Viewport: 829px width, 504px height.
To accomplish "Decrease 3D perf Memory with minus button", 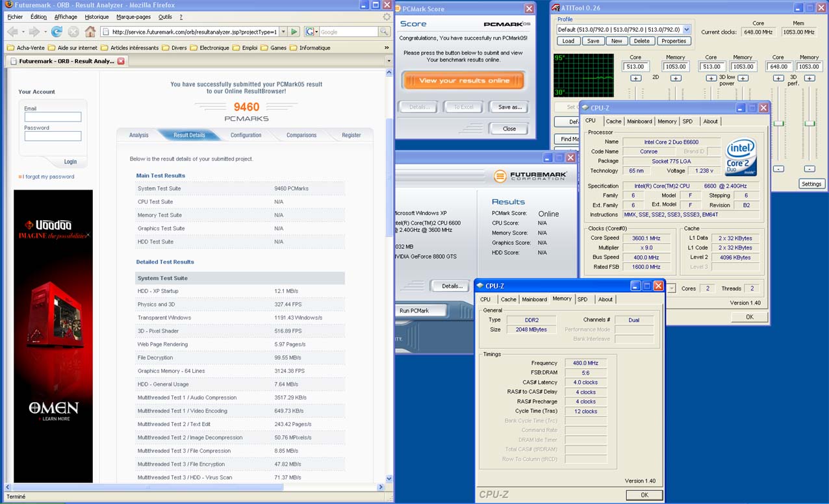I will (810, 169).
